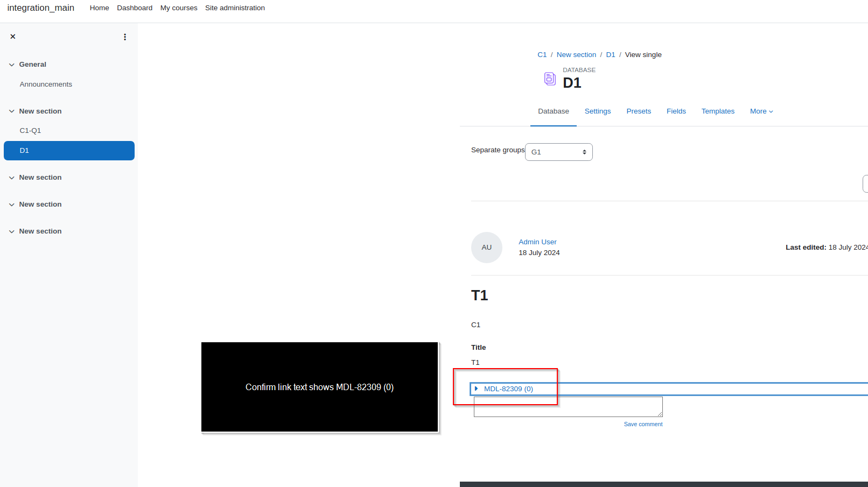Collapse the General section
The width and height of the screenshot is (868, 487).
[x=12, y=65]
